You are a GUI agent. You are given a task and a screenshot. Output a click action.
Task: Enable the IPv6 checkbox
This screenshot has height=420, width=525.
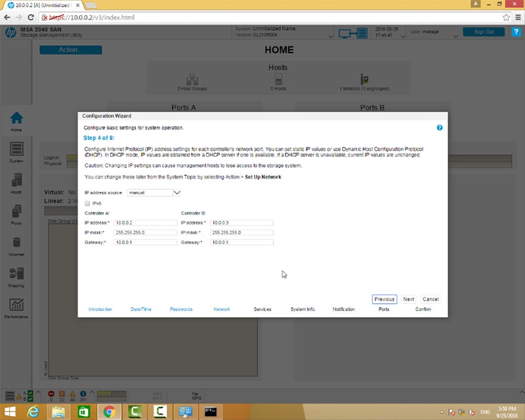click(x=88, y=203)
